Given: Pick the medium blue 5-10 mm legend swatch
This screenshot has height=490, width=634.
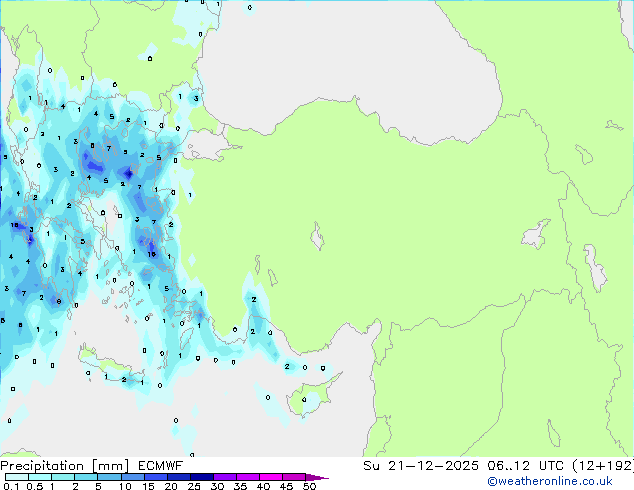Looking at the screenshot, I should (110, 477).
